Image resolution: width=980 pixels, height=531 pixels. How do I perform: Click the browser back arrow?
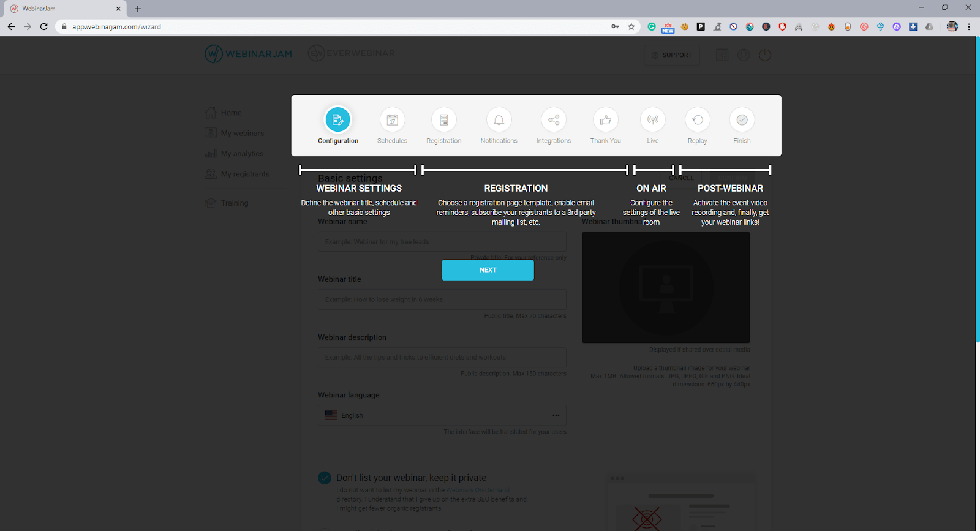(11, 26)
